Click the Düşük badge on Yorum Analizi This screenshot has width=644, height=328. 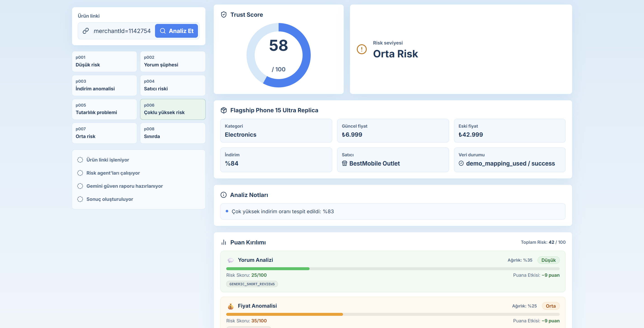[x=548, y=260]
